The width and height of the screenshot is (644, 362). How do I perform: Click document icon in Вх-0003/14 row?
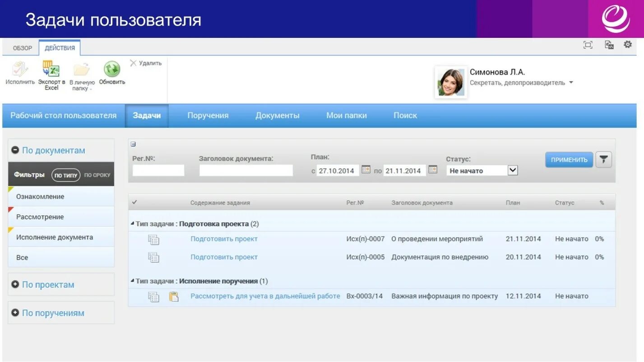[x=154, y=297]
